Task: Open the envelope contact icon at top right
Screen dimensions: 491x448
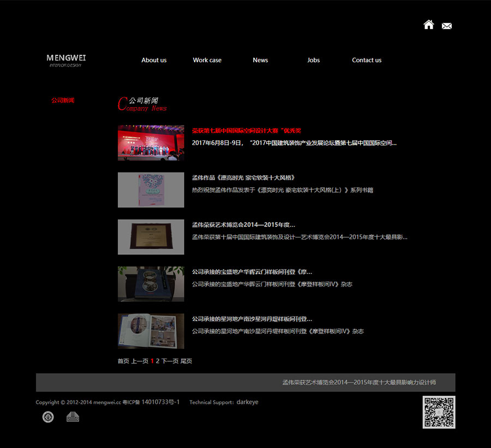Action: point(447,25)
